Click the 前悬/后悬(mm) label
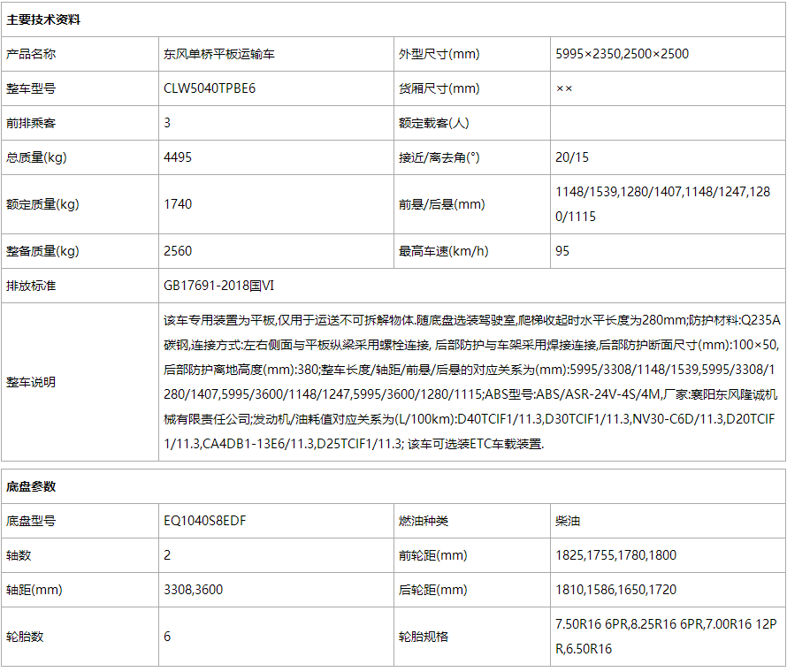The height and width of the screenshot is (672, 787). [441, 204]
